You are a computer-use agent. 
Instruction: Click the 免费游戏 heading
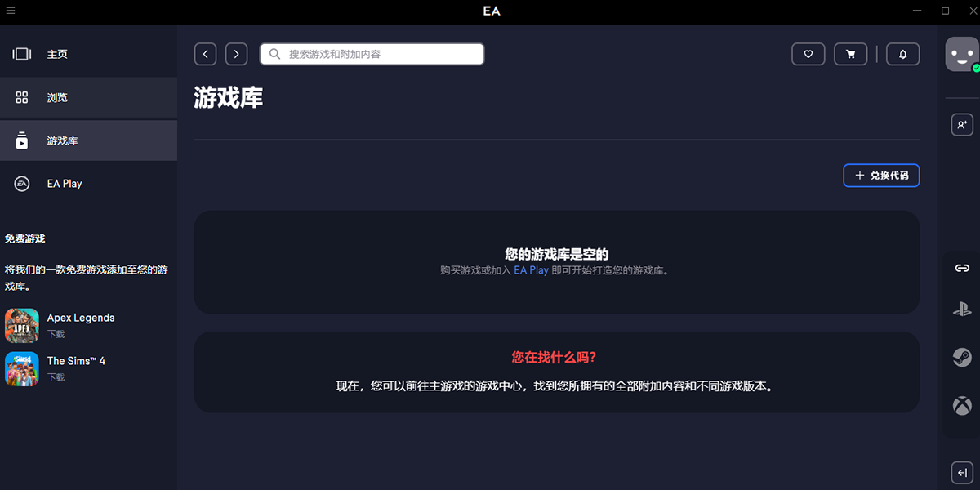24,239
